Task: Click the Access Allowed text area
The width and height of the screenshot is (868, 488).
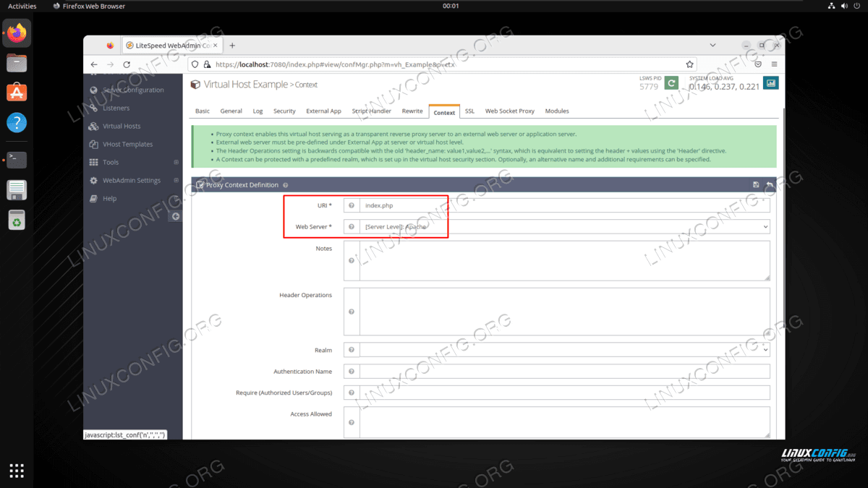Action: pyautogui.click(x=565, y=422)
